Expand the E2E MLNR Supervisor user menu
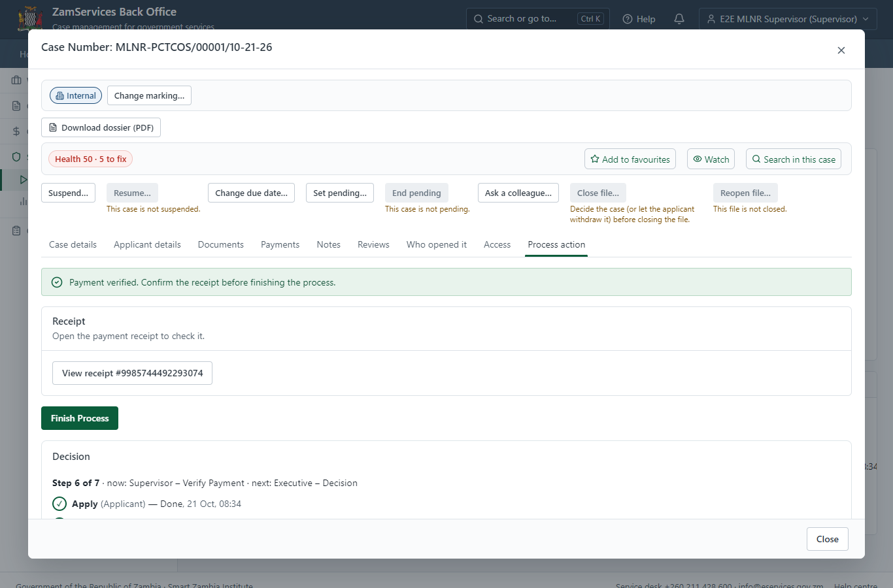Image resolution: width=893 pixels, height=588 pixels. 788,19
